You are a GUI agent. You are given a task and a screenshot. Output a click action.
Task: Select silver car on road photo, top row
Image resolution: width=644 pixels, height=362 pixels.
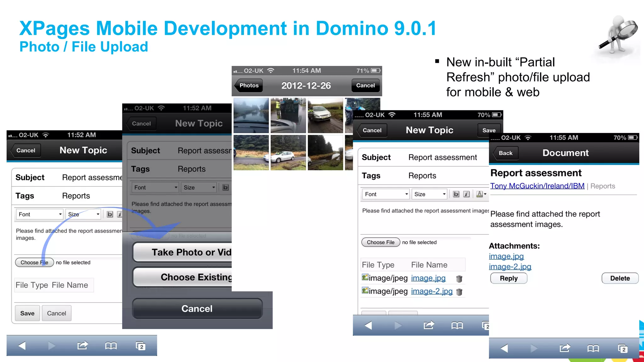[325, 115]
